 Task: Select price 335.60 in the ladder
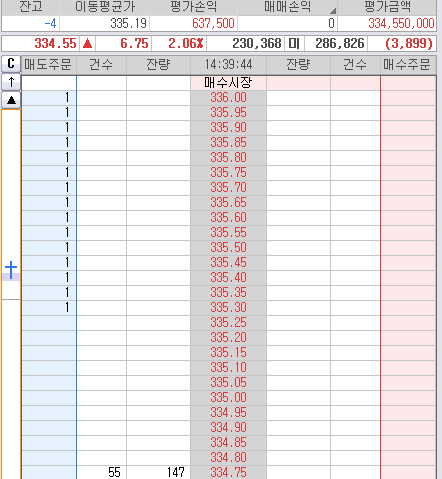click(x=228, y=218)
